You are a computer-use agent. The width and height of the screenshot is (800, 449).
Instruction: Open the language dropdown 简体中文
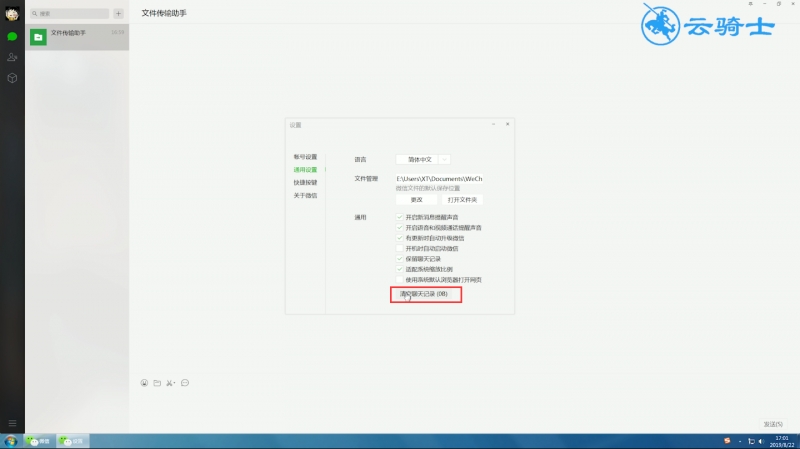(x=423, y=160)
